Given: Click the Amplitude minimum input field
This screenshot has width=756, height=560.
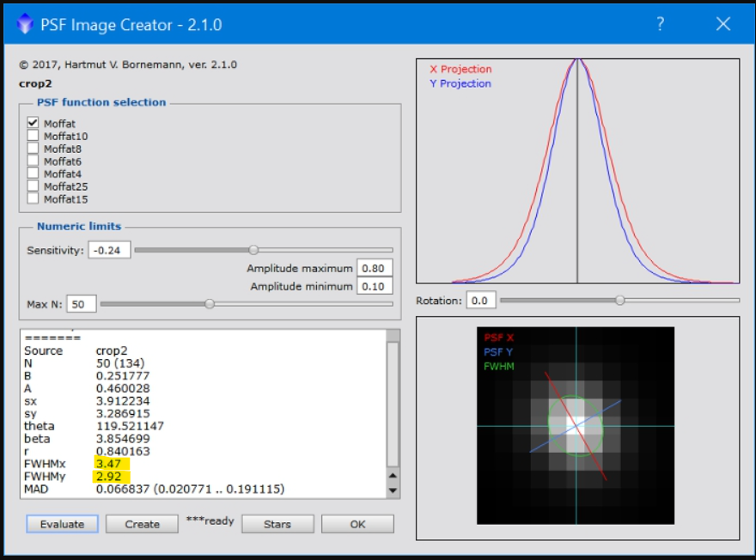Looking at the screenshot, I should click(x=375, y=286).
